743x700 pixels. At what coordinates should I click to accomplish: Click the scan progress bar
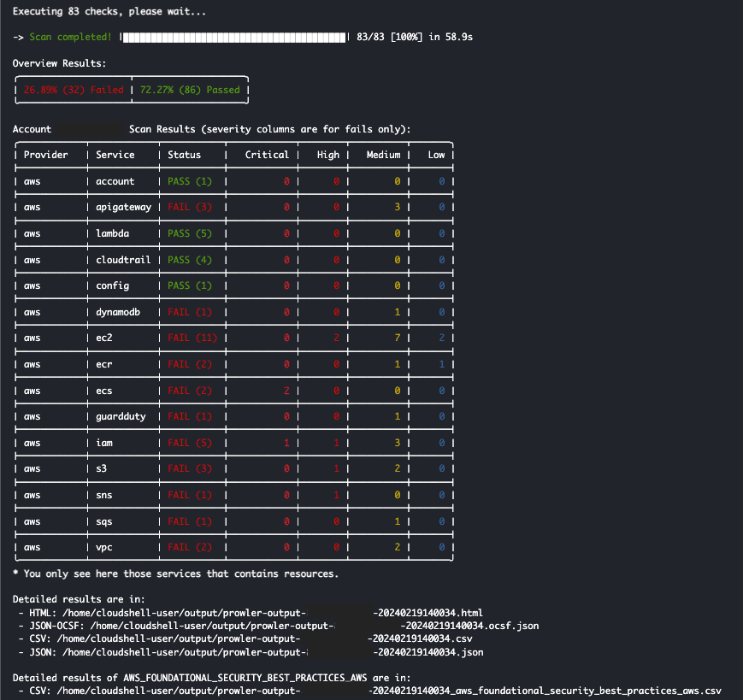[234, 38]
